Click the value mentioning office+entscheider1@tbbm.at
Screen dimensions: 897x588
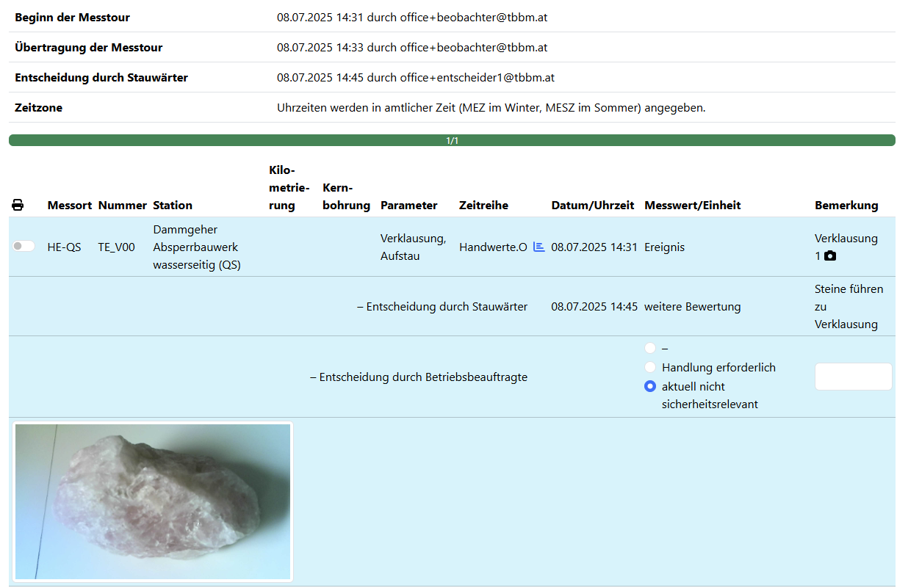[416, 77]
